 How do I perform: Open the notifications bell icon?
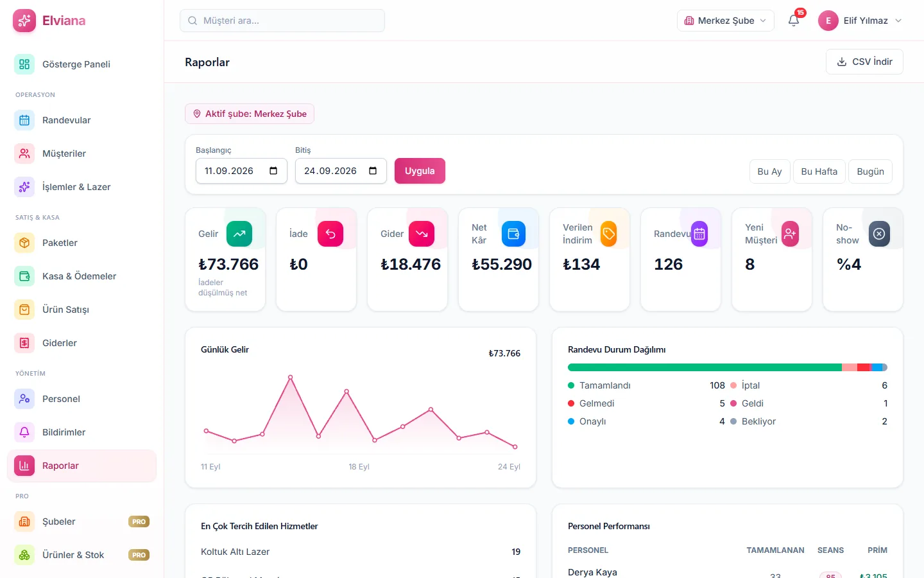pyautogui.click(x=794, y=21)
